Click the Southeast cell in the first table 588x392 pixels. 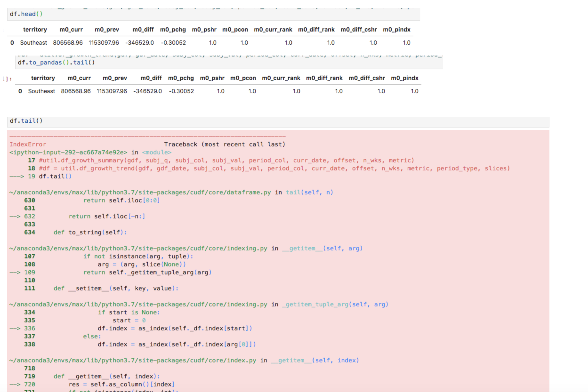[33, 43]
